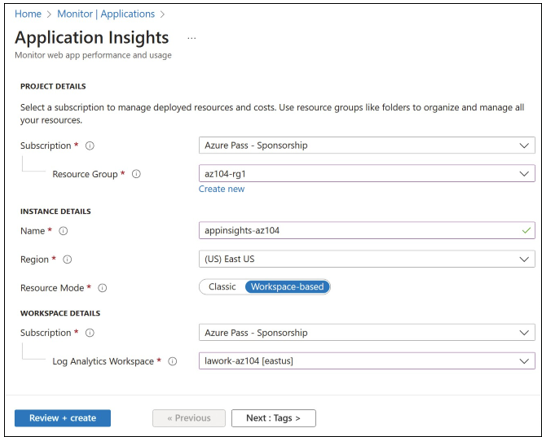Click the Review + create button

pyautogui.click(x=63, y=418)
